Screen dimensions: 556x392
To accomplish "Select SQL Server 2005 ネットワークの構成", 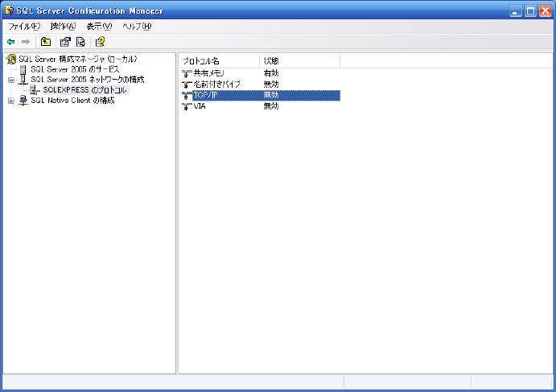I will [x=87, y=80].
